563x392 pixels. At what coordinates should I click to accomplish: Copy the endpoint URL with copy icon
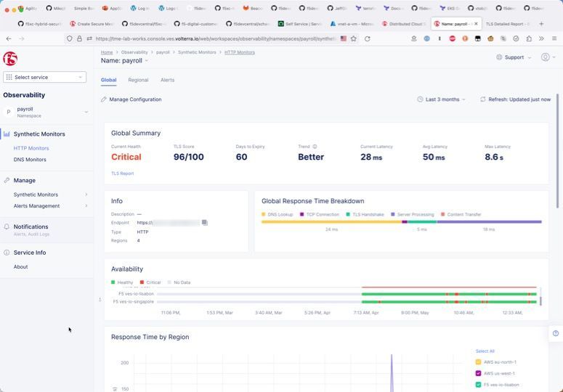pyautogui.click(x=205, y=223)
